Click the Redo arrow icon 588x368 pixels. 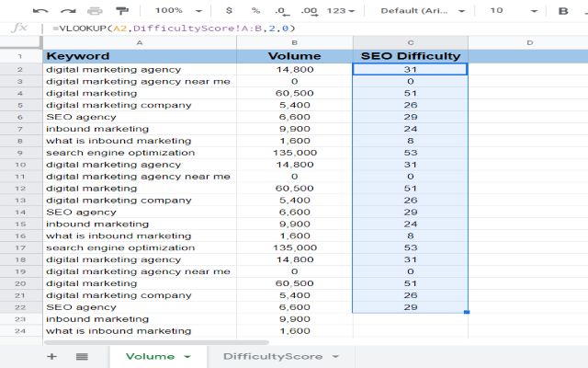click(x=68, y=11)
